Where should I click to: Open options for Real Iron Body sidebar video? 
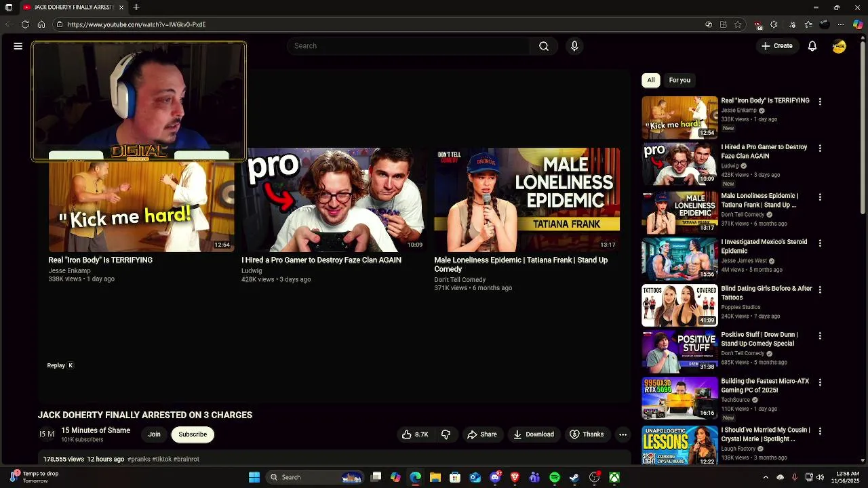(820, 102)
